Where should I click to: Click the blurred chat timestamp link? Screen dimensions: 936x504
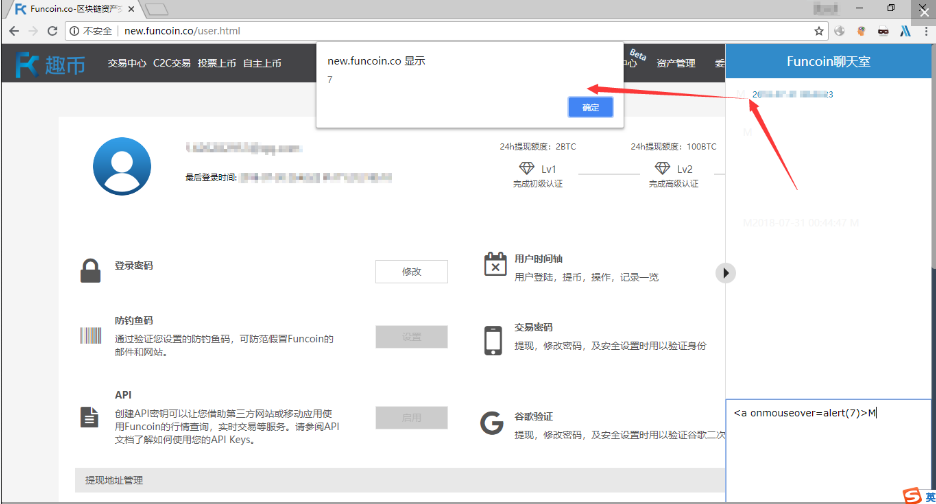coord(793,94)
